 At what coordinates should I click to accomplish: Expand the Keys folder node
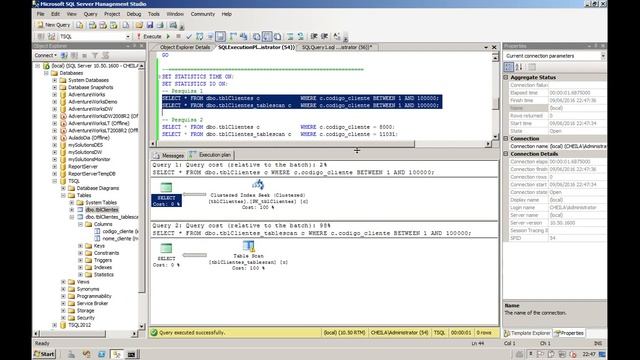tap(80, 246)
